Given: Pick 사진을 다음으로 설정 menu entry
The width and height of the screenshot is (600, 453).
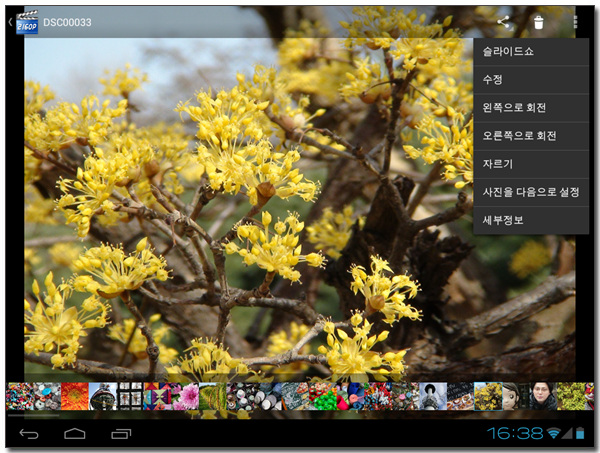Looking at the screenshot, I should [x=531, y=192].
